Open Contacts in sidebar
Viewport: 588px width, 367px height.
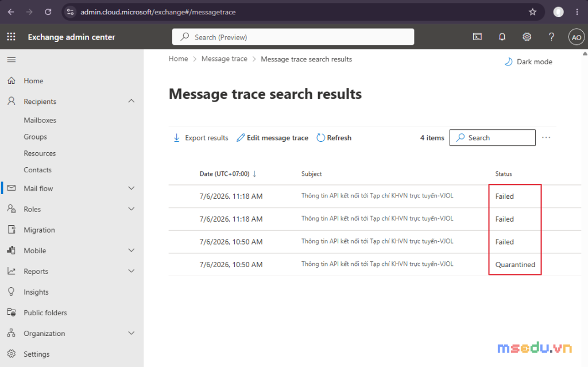37,169
